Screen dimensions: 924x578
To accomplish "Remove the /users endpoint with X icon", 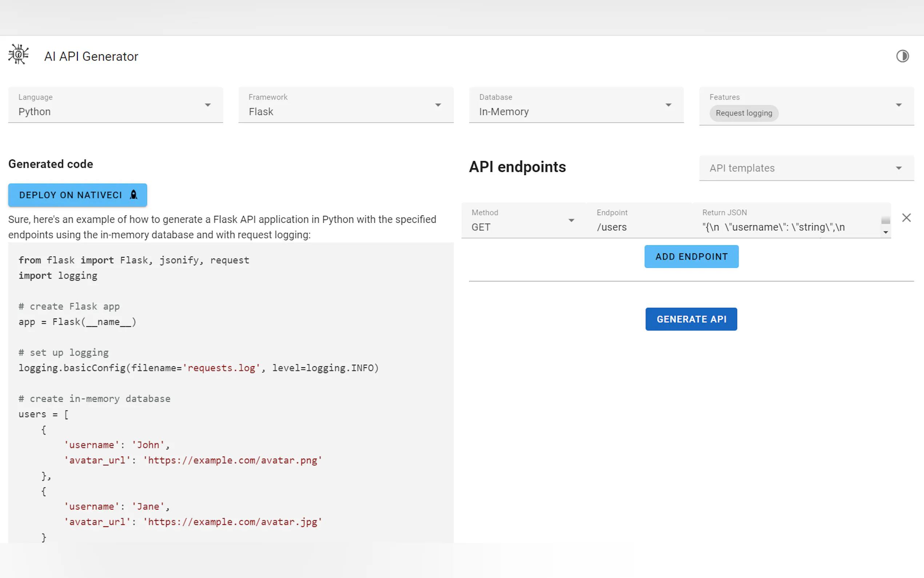I will [906, 218].
